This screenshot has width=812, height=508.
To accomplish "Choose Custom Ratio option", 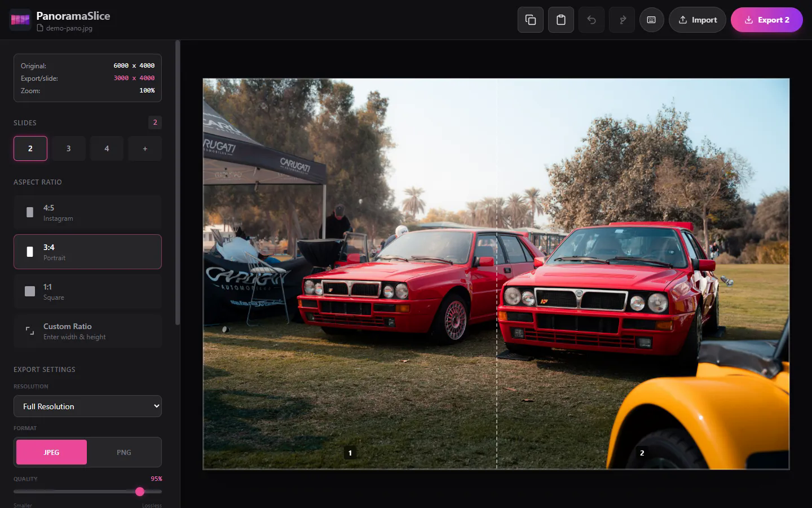I will tap(87, 331).
